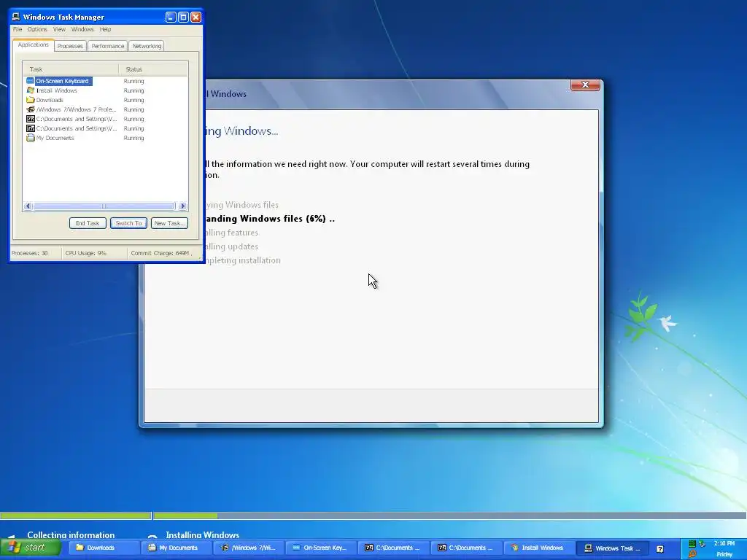747x560 pixels.
Task: Minimize the Windows Task Manager window
Action: 171,17
